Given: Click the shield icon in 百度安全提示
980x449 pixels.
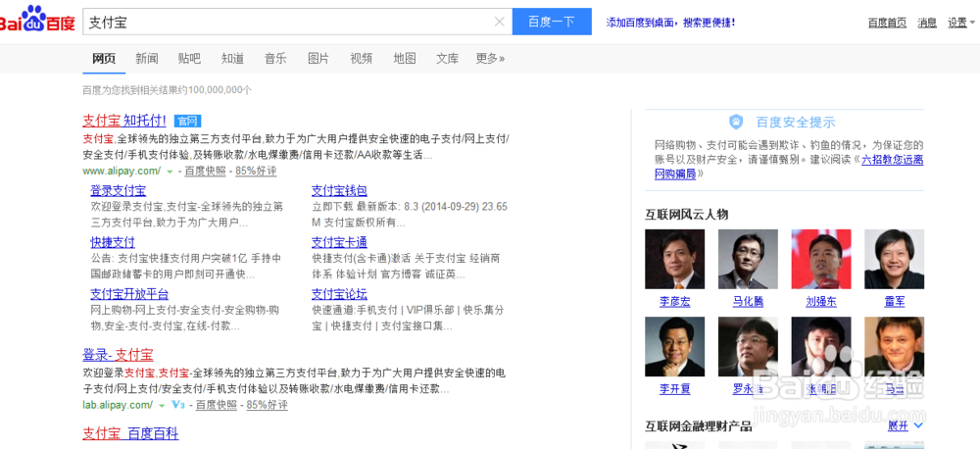Looking at the screenshot, I should [736, 122].
